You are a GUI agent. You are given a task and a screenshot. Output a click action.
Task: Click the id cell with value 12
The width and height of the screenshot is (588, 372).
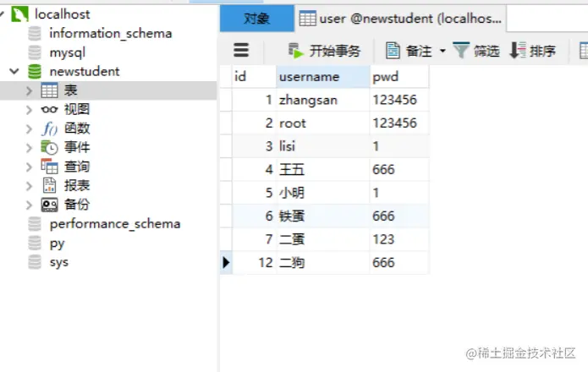point(255,263)
